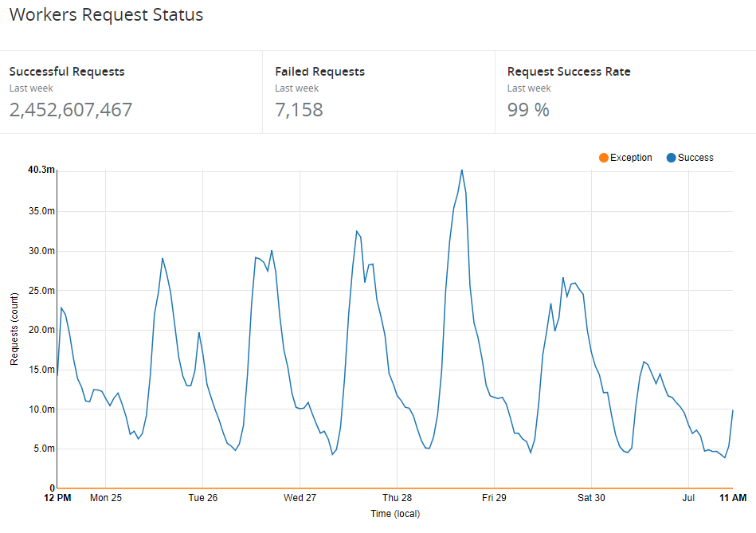Click the 7,158 failed requests count
The height and width of the screenshot is (533, 756).
(299, 110)
